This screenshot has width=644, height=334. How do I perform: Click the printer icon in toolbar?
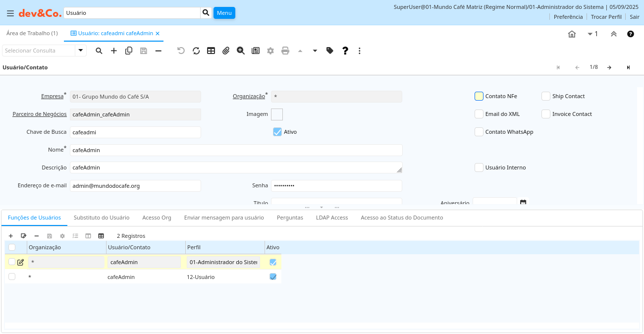[285, 51]
